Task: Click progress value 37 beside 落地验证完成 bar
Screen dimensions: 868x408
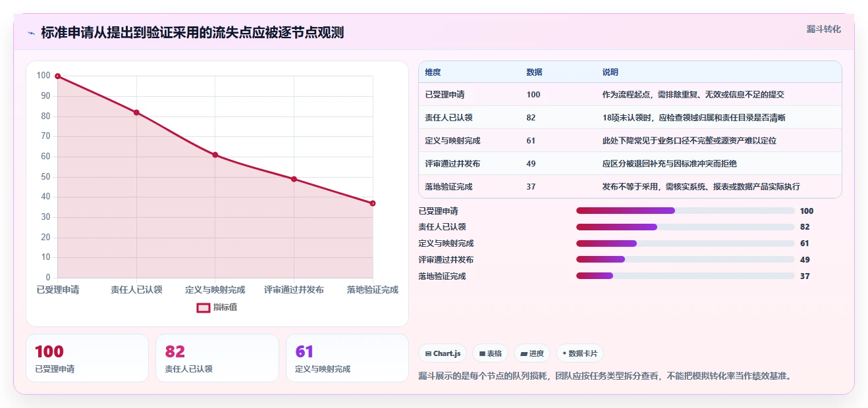Action: click(x=805, y=276)
